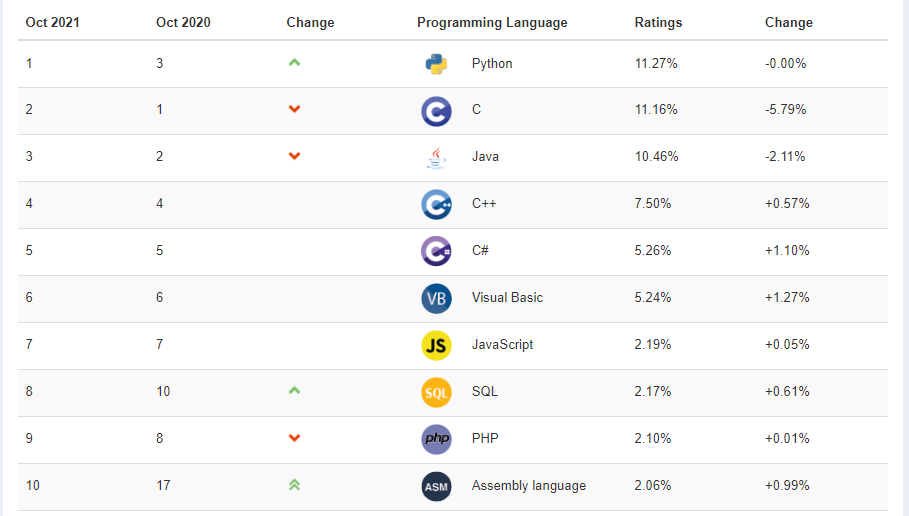Click the green up arrow beside Python
This screenshot has width=909, height=516.
coord(294,63)
